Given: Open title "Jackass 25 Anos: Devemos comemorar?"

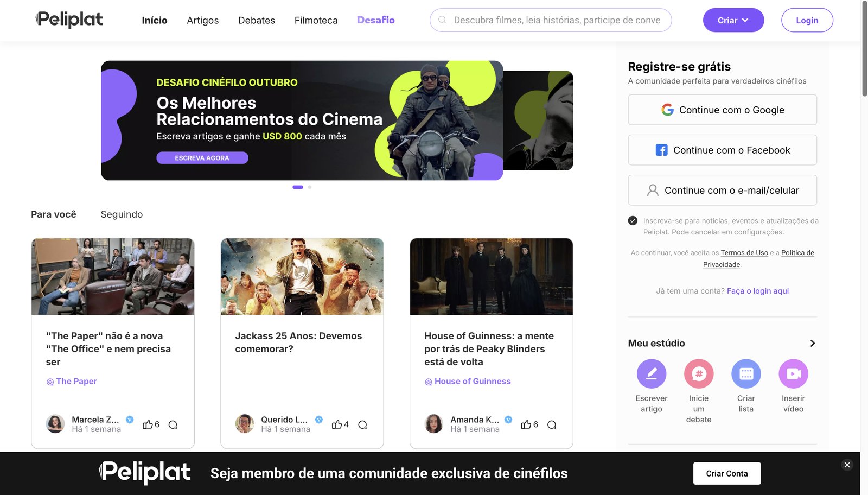Looking at the screenshot, I should point(298,342).
